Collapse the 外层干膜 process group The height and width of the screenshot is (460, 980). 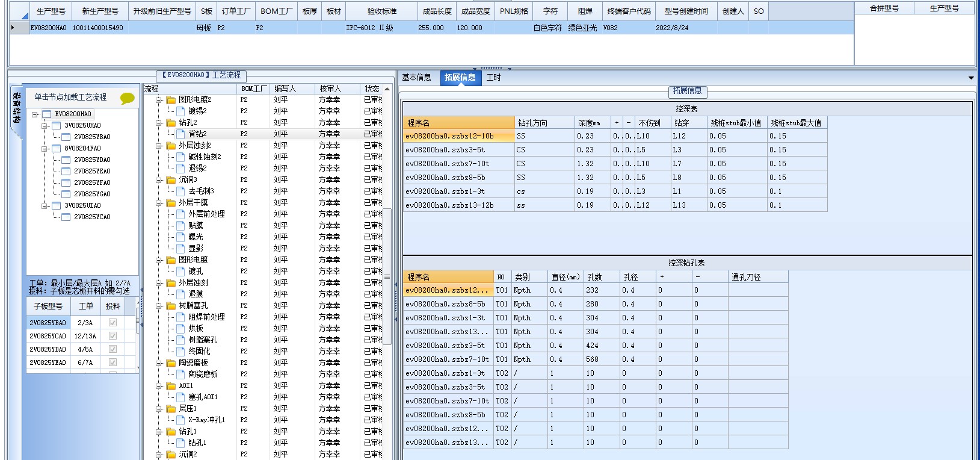(x=160, y=203)
